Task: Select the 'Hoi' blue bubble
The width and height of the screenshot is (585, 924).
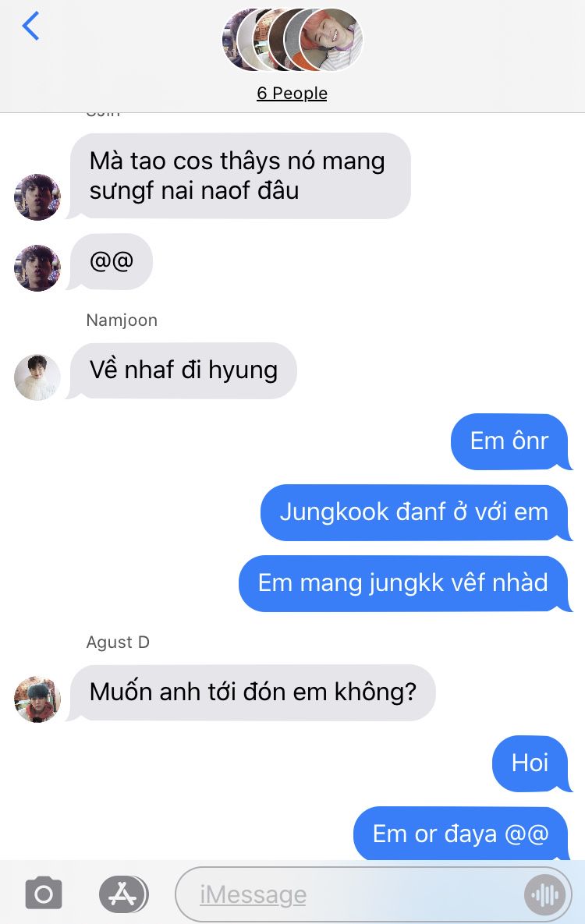Action: click(530, 763)
